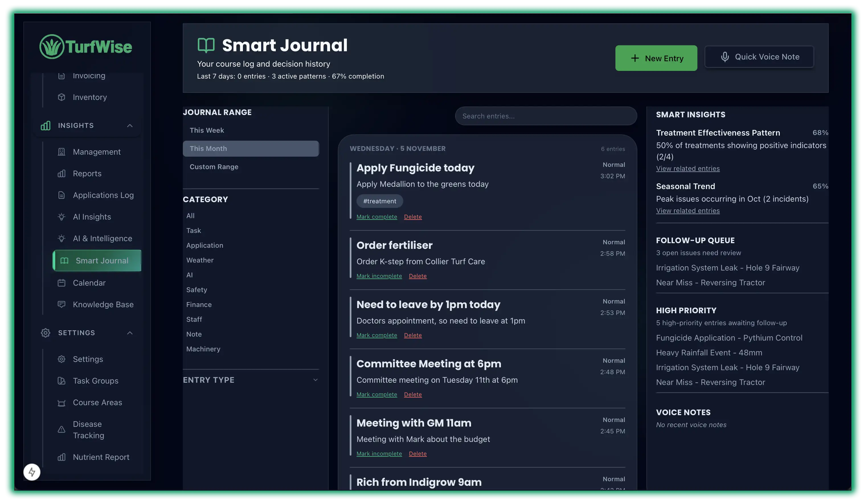
Task: Click the Applications Log document icon
Action: coord(62,195)
